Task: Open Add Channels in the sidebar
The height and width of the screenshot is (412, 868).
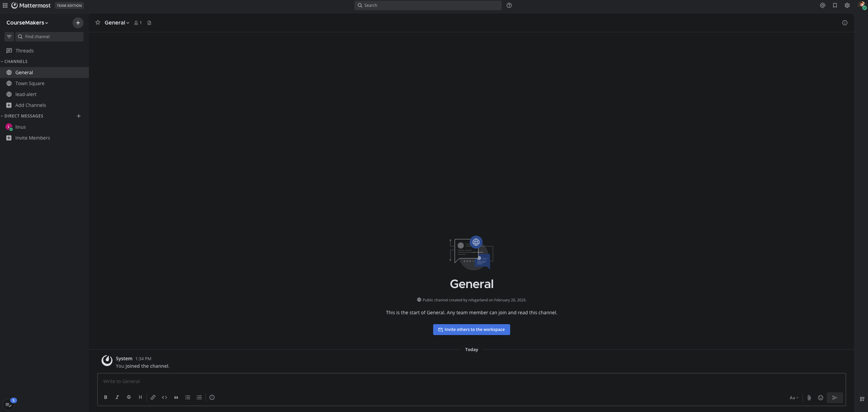Action: pos(30,105)
